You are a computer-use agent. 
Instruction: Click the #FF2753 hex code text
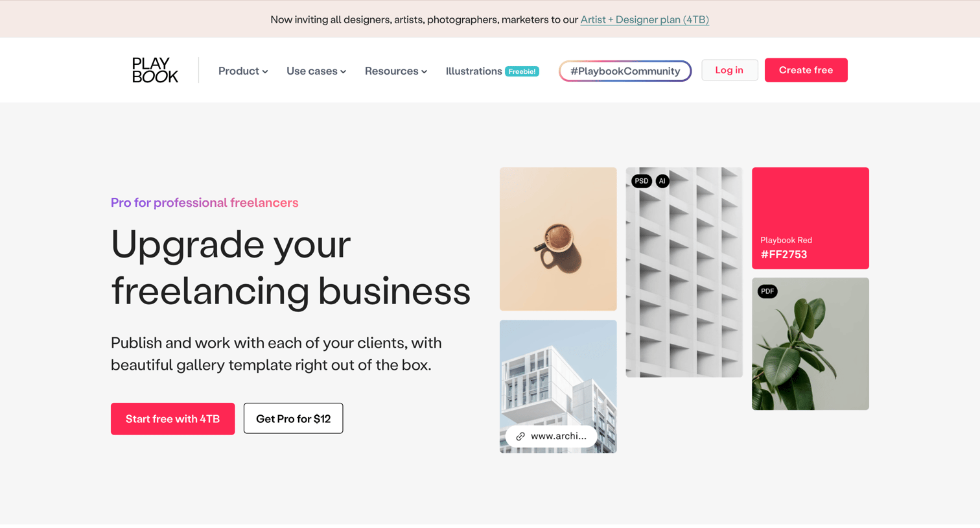pos(784,255)
